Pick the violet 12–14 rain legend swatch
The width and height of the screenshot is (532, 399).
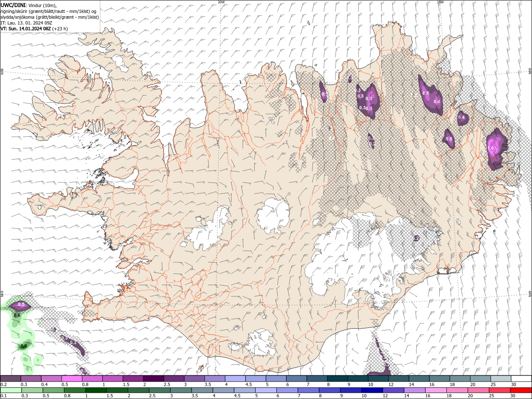(393, 390)
